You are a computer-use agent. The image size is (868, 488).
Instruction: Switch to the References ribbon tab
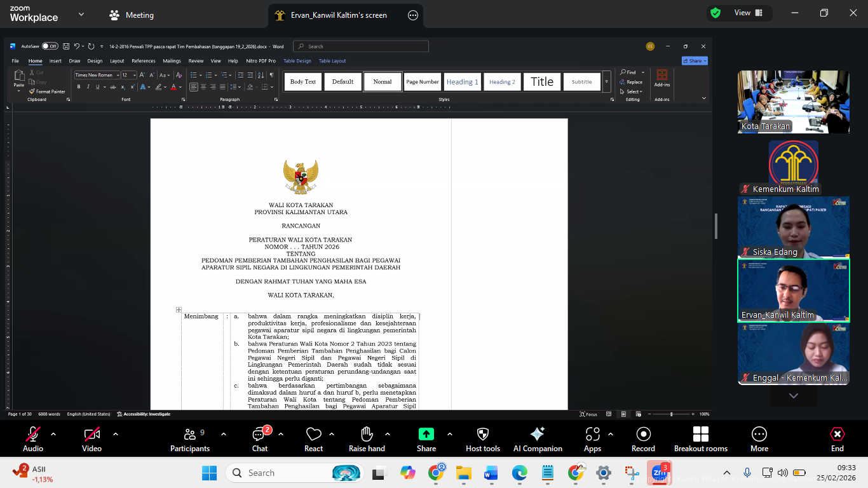click(x=143, y=60)
